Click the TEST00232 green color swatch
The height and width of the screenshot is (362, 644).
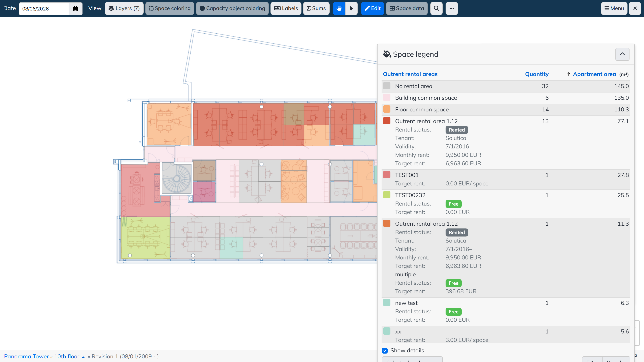tap(386, 195)
